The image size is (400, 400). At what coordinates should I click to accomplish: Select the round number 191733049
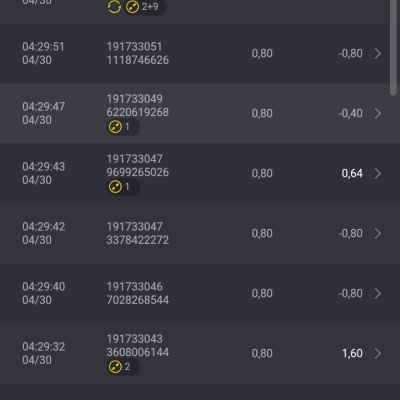click(x=135, y=99)
